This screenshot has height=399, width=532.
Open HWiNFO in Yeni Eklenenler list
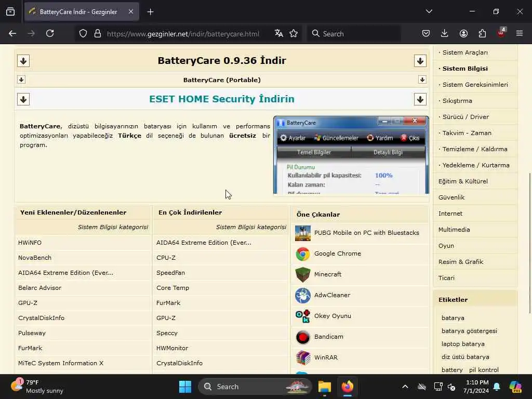click(x=30, y=243)
